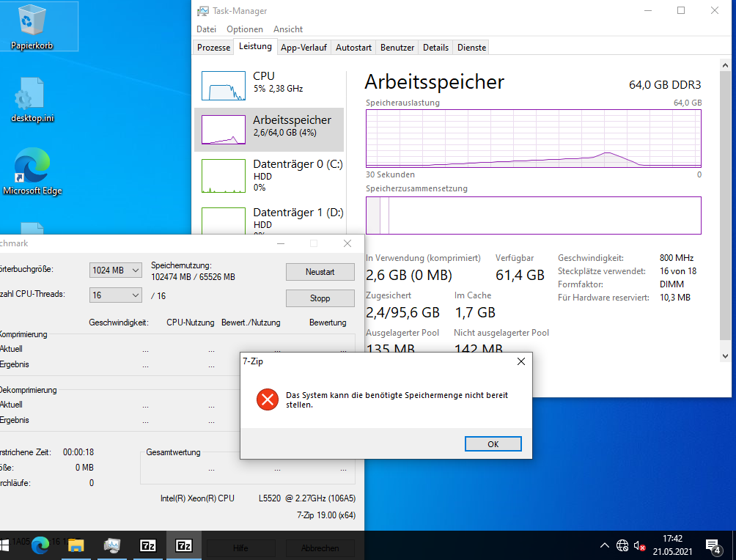Screen dimensions: 736x560
Task: Open the clock showing 17:42
Action: [x=672, y=545]
